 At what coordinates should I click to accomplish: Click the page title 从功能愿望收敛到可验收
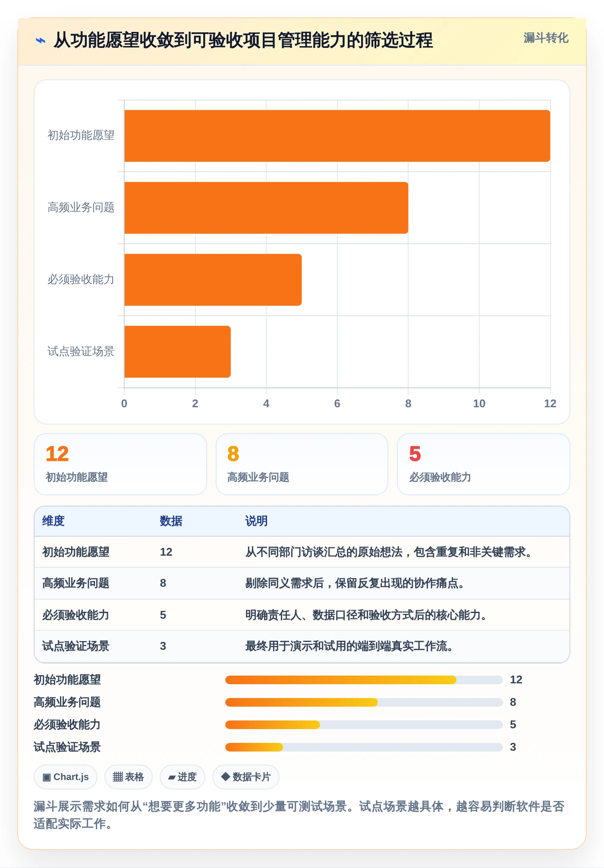coord(243,41)
